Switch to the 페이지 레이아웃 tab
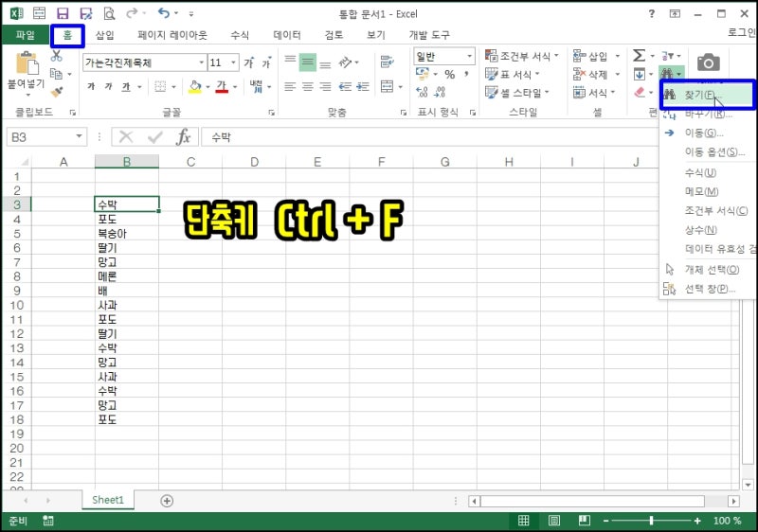 click(172, 35)
